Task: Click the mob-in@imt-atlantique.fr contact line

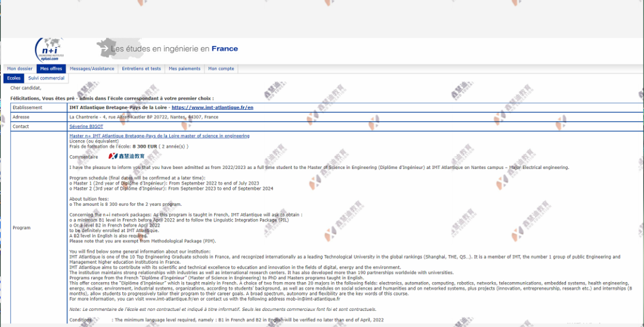Action: (x=205, y=298)
